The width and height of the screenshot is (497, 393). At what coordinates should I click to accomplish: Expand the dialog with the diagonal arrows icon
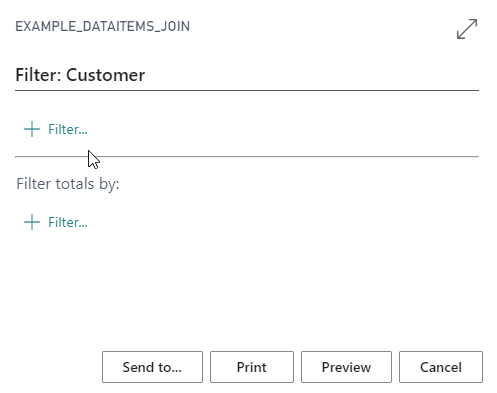[467, 29]
